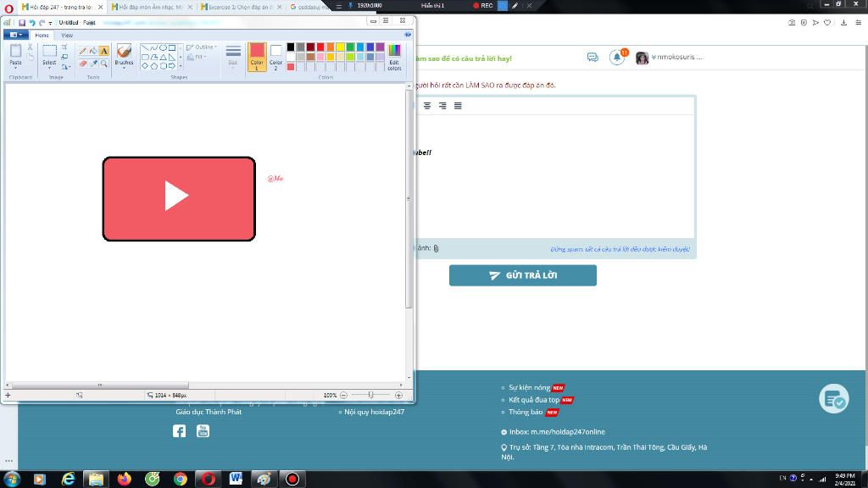868x488 pixels.
Task: Select the Eraser tool in Paint
Action: 82,64
